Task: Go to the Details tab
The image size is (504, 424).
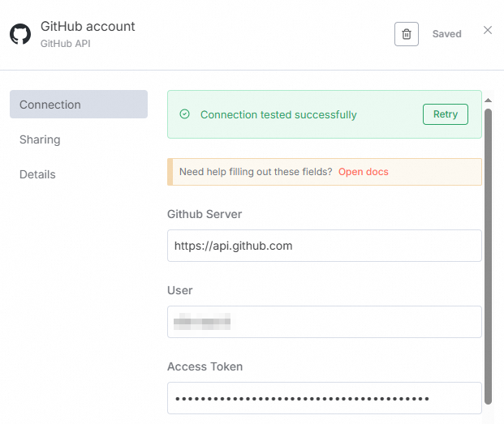Action: (x=37, y=174)
